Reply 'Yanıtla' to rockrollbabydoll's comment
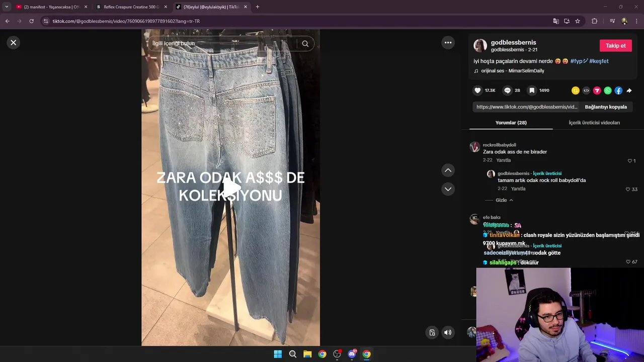644x362 pixels. [503, 160]
